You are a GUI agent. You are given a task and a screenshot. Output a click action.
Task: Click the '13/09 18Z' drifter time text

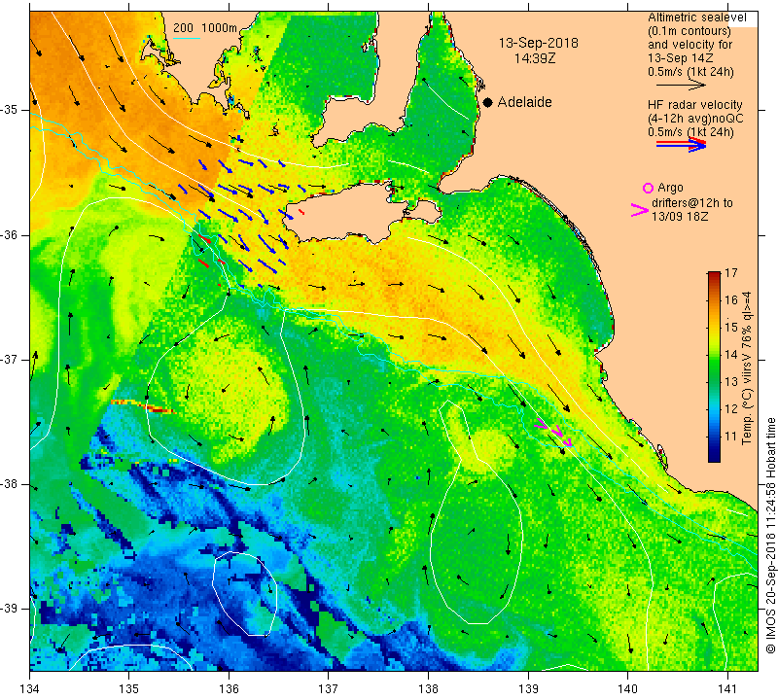(679, 217)
